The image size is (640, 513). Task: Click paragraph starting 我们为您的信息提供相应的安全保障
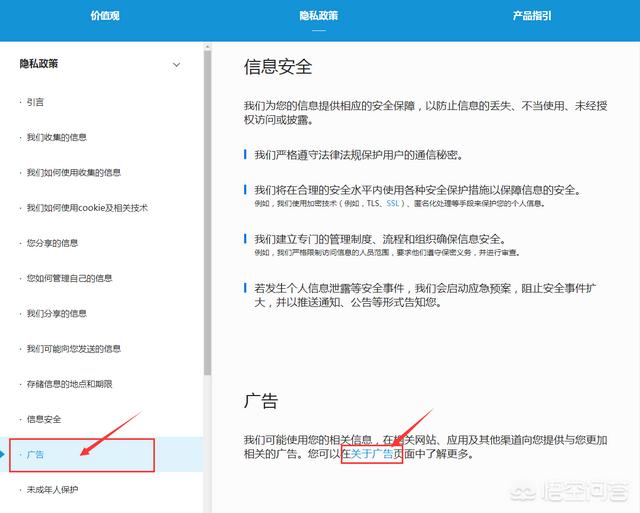425,113
